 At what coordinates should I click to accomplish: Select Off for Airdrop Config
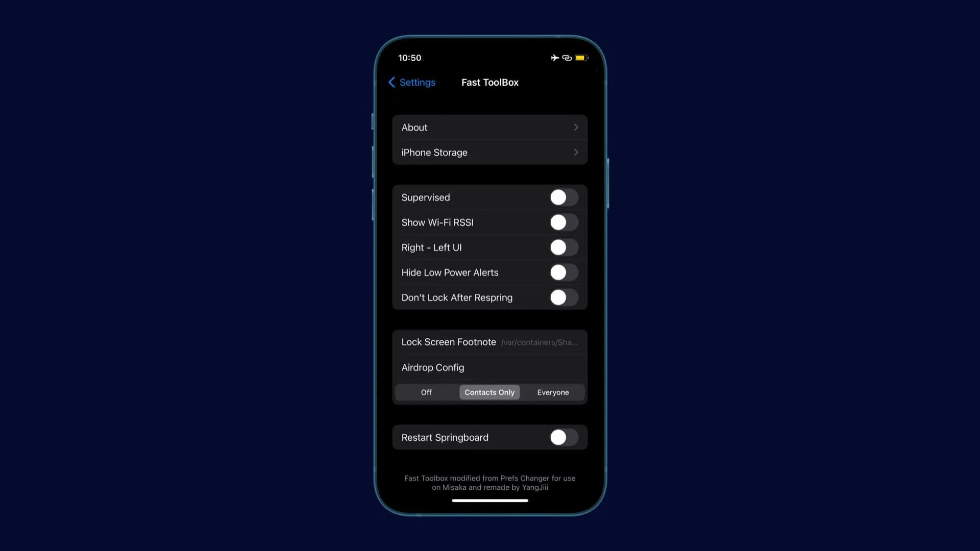(x=426, y=392)
